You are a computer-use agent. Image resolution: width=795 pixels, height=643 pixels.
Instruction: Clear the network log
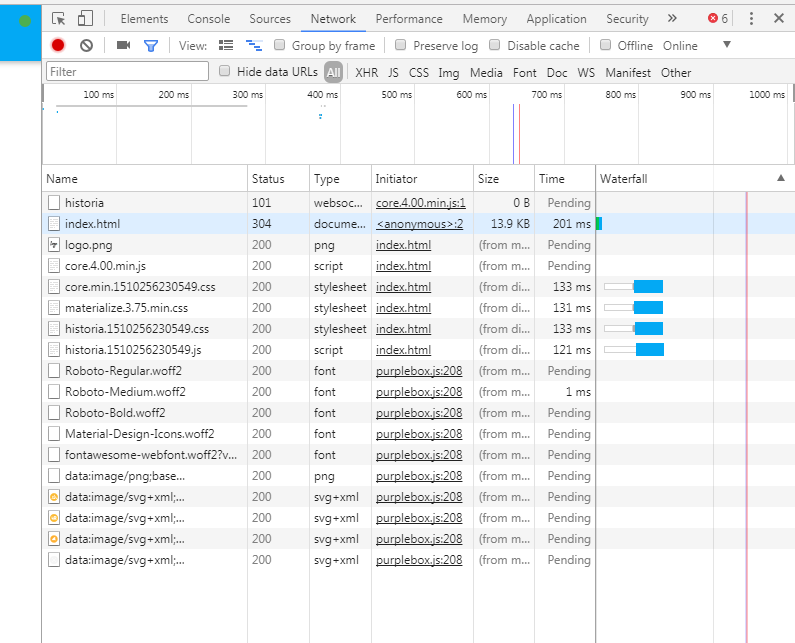coord(87,45)
